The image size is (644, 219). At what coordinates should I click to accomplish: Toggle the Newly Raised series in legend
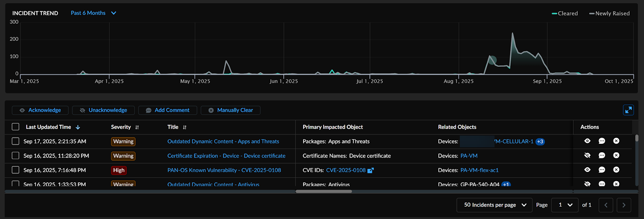pyautogui.click(x=609, y=13)
